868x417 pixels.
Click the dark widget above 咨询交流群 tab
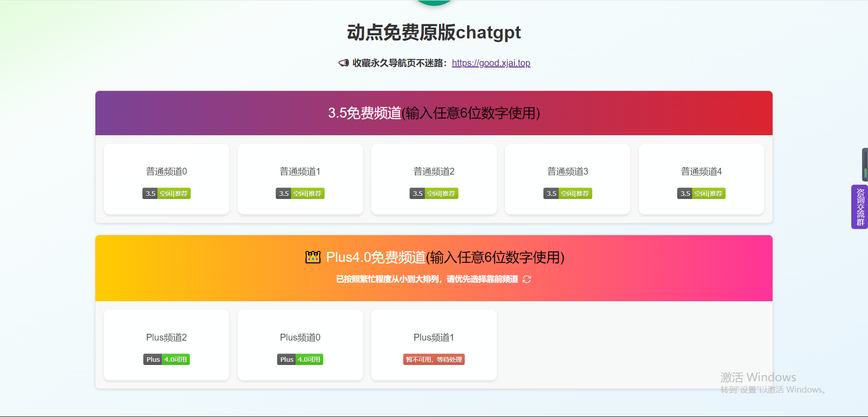pos(865,165)
